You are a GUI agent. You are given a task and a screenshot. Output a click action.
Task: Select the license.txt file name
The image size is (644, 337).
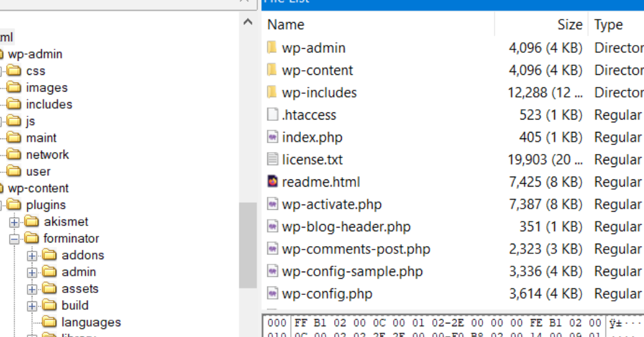[312, 159]
